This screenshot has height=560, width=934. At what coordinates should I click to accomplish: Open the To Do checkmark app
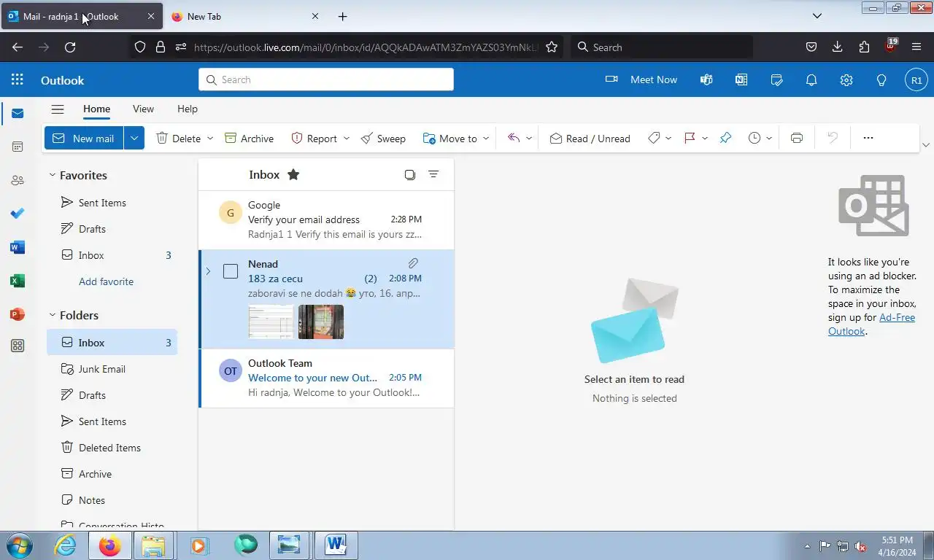(18, 214)
